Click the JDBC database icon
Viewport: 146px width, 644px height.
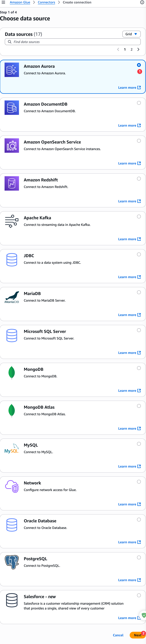pyautogui.click(x=12, y=260)
